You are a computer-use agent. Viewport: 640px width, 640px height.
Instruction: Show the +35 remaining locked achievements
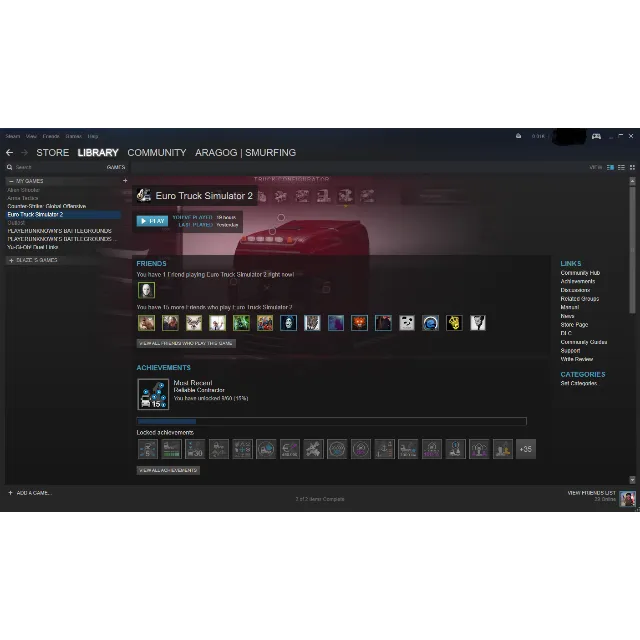[x=526, y=449]
